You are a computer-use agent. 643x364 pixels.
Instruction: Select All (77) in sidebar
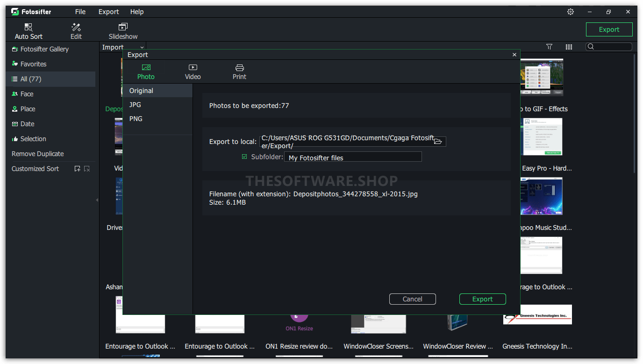pos(50,79)
